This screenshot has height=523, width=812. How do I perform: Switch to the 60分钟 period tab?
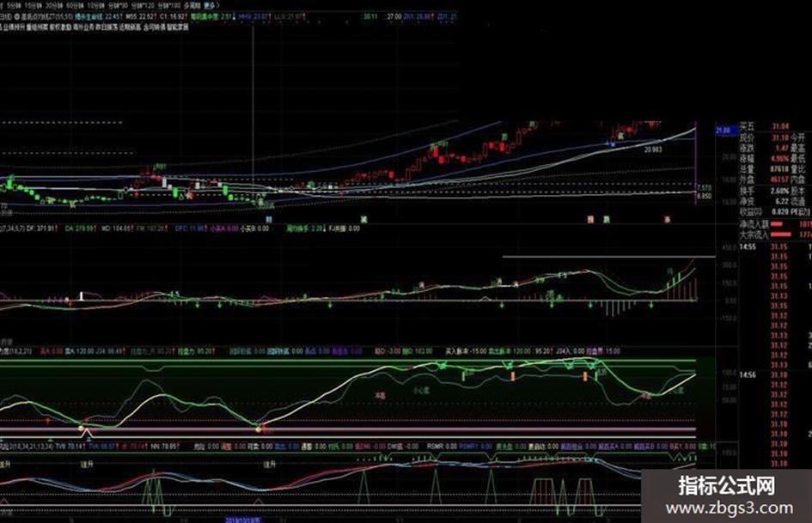(x=76, y=5)
